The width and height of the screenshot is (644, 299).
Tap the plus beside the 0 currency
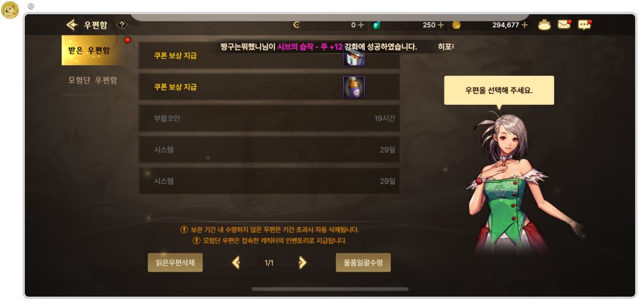coord(360,25)
